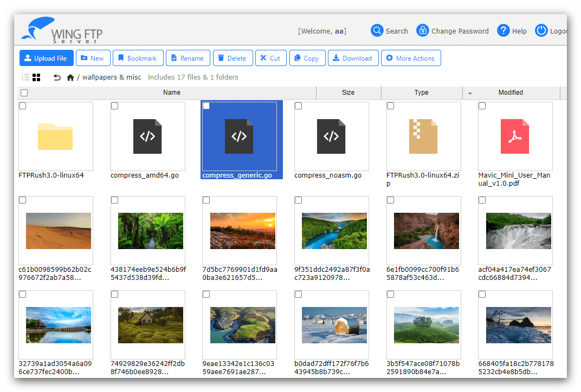The image size is (581, 392).
Task: Click the Help link text
Action: pos(519,31)
